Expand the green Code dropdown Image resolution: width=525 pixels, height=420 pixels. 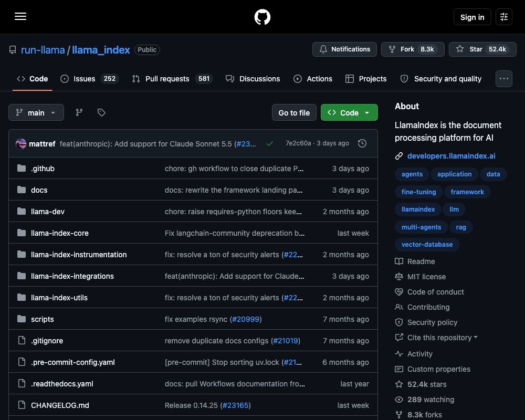tap(349, 112)
